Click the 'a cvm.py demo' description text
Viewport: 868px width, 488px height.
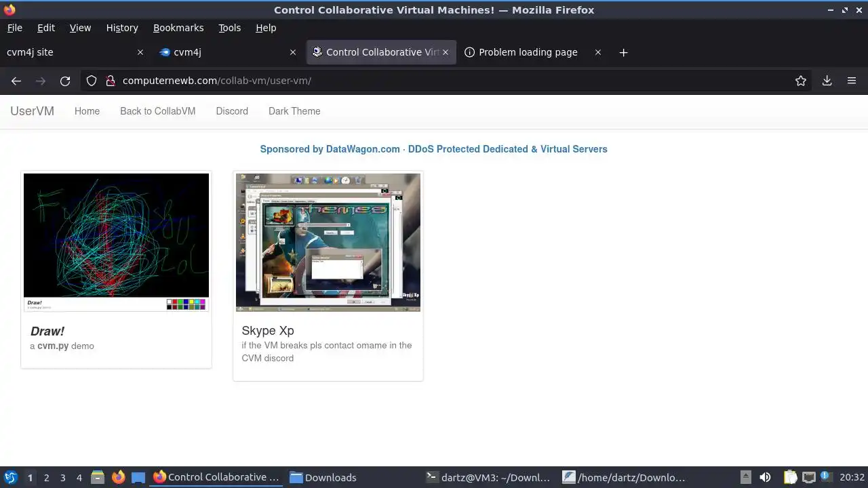tap(62, 346)
